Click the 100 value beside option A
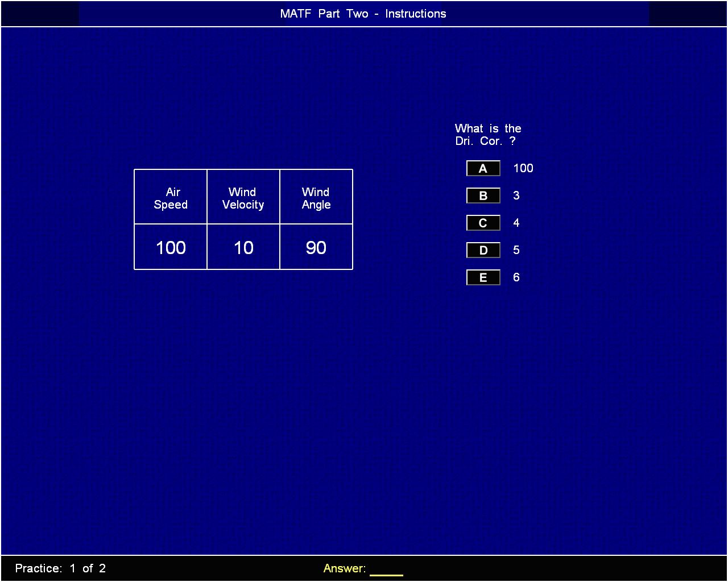This screenshot has width=728, height=582. (523, 168)
